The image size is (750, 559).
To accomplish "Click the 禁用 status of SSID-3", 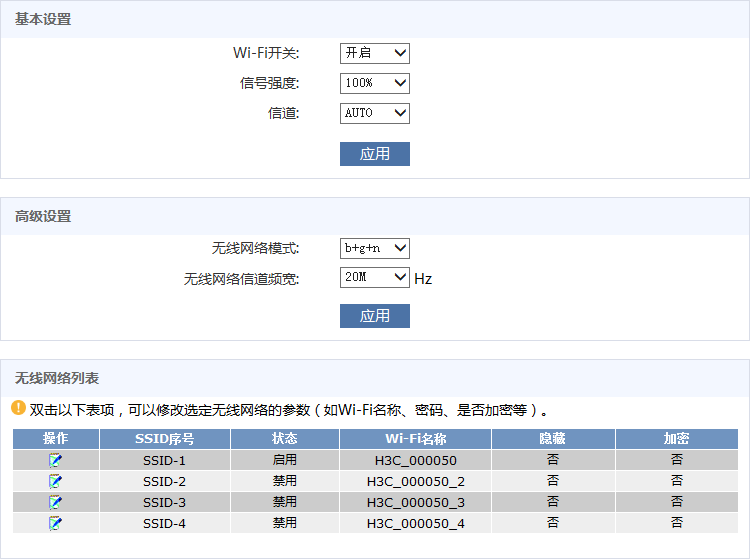I will click(284, 502).
